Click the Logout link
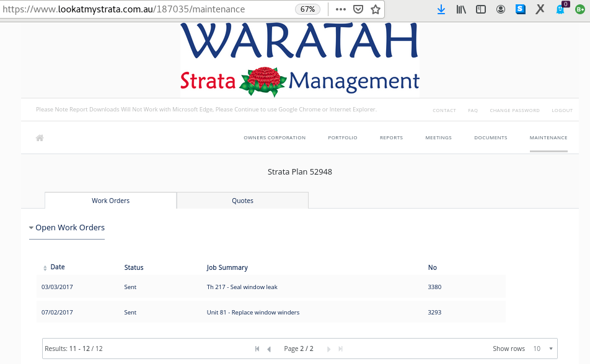The image size is (590, 364). click(562, 110)
